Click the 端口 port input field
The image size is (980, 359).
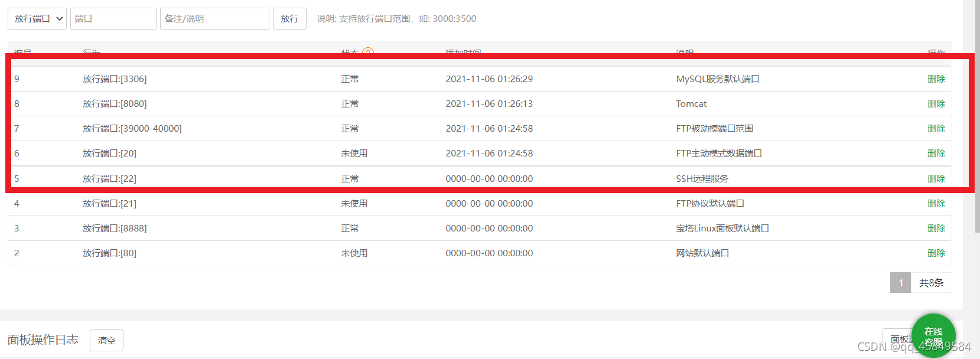coord(113,18)
